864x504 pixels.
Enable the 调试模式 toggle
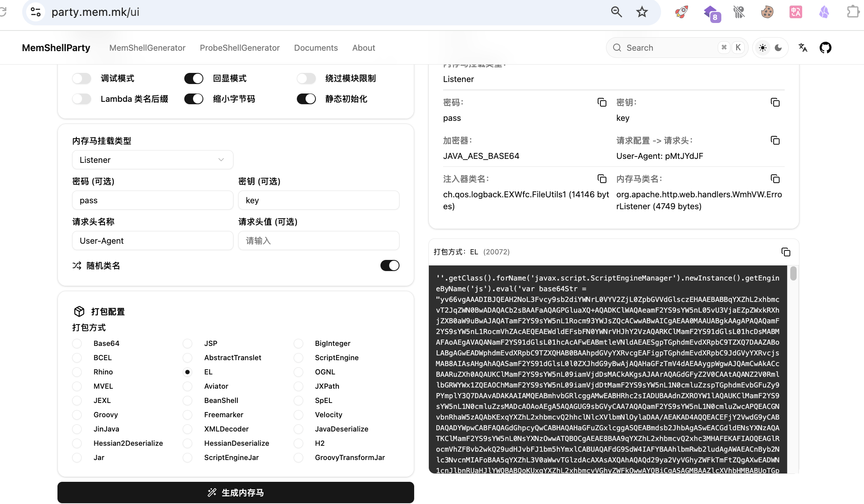pyautogui.click(x=82, y=78)
